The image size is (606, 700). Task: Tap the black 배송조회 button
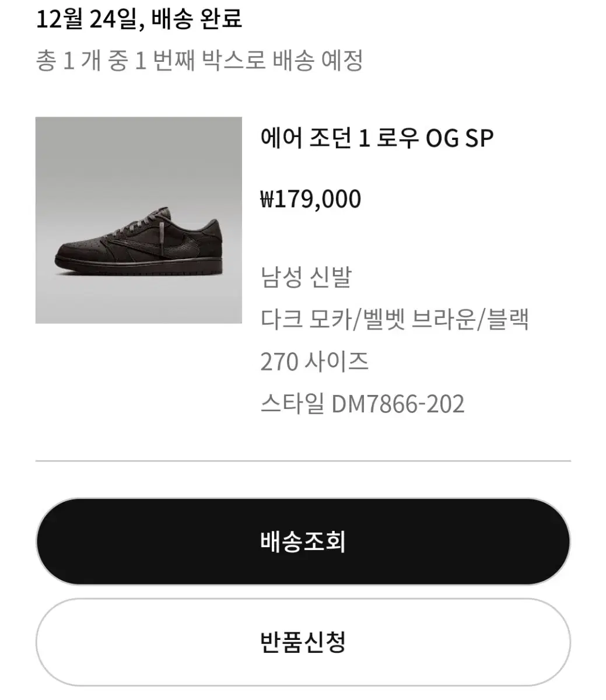click(303, 541)
